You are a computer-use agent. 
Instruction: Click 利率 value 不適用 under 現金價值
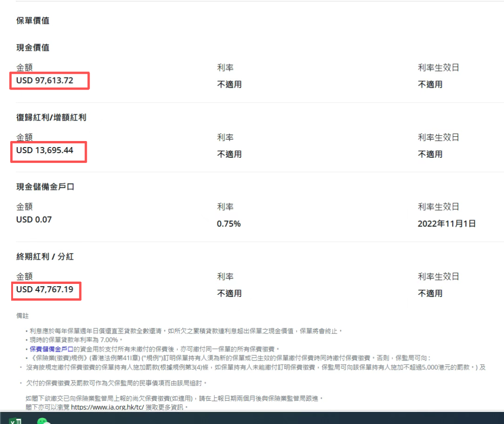click(x=229, y=85)
